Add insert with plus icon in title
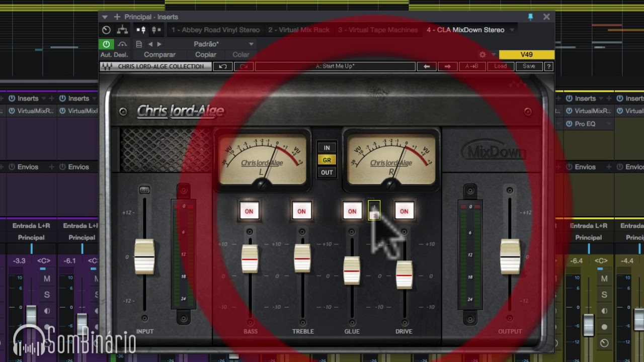This screenshot has height=362, width=644. point(116,17)
